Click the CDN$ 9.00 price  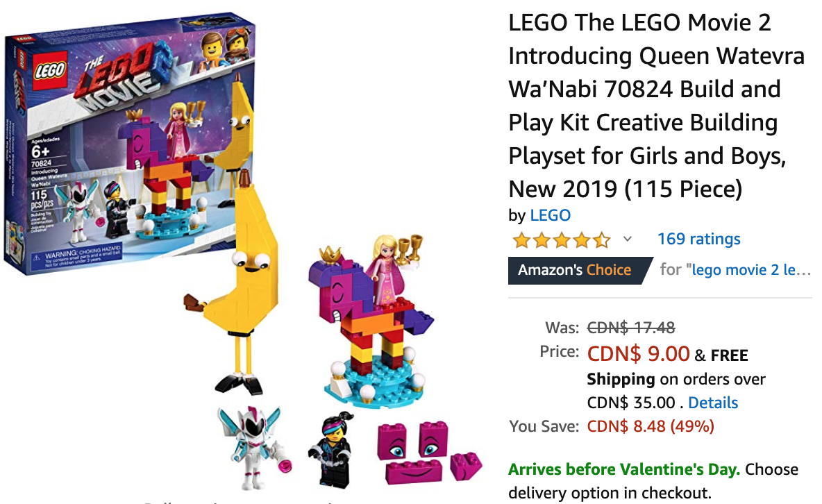638,353
